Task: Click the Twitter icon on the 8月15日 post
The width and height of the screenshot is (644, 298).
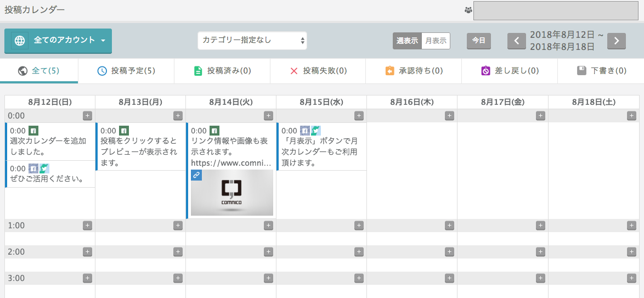Action: (x=316, y=131)
